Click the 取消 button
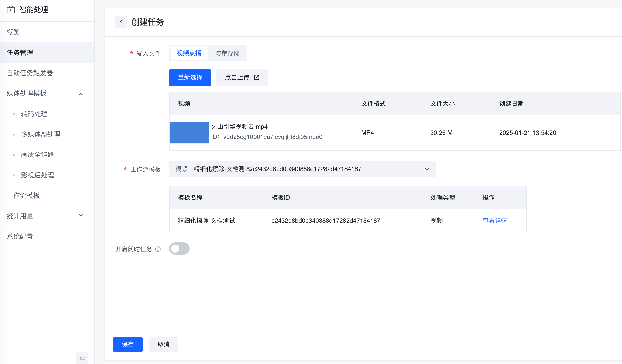This screenshot has width=622, height=364. tap(164, 345)
